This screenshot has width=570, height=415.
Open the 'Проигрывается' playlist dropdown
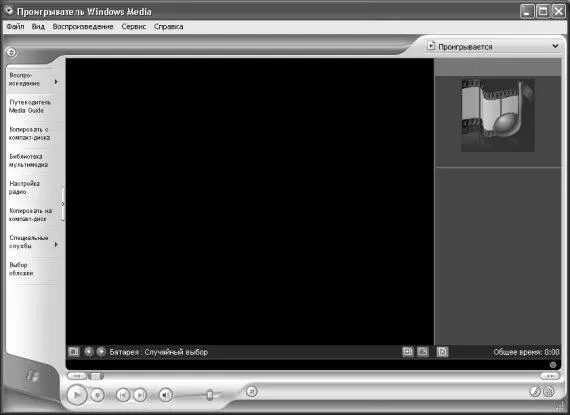(555, 46)
